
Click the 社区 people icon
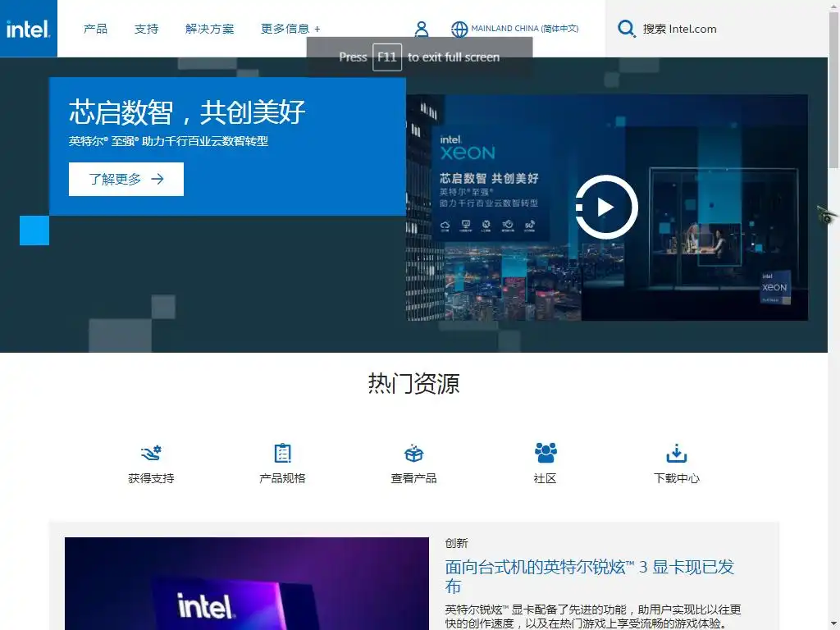point(546,453)
